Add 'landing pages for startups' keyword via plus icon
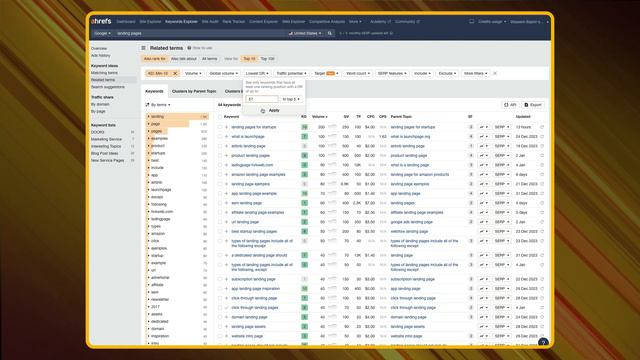The width and height of the screenshot is (640, 360). coord(227,127)
